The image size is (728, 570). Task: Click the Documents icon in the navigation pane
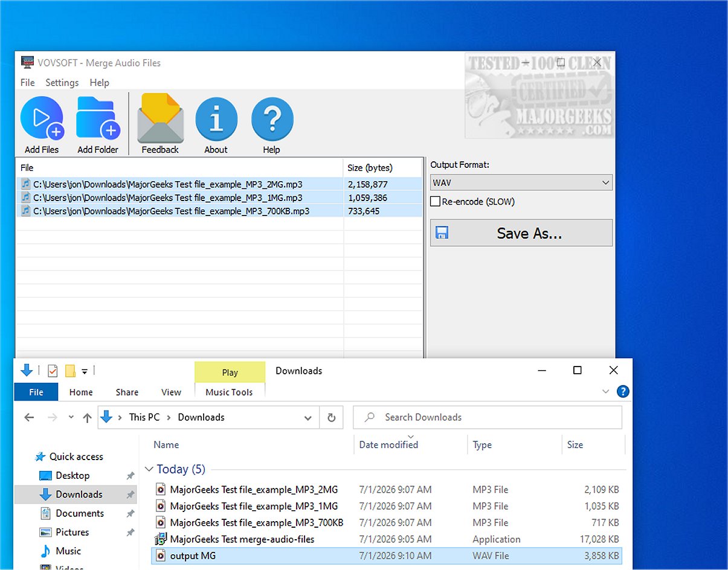[x=45, y=513]
